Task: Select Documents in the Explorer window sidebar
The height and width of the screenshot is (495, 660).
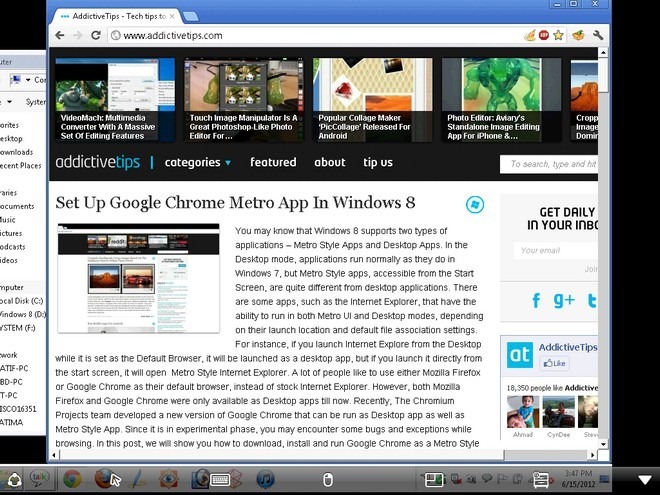Action: [17, 206]
